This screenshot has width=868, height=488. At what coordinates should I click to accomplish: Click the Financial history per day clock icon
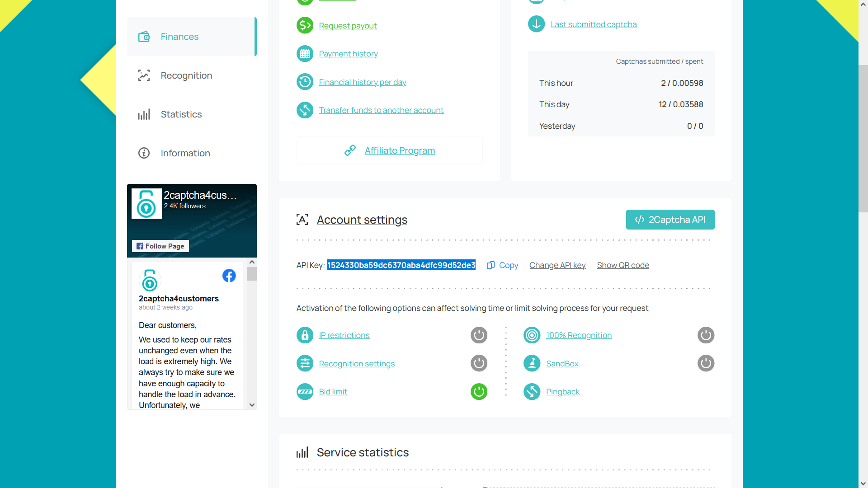click(305, 82)
